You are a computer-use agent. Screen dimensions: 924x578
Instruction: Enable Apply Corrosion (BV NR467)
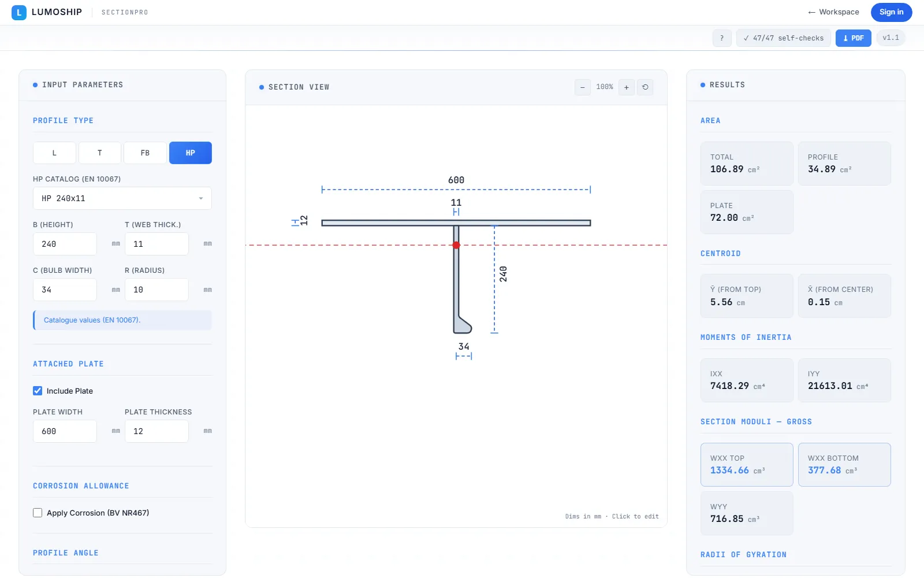[38, 513]
